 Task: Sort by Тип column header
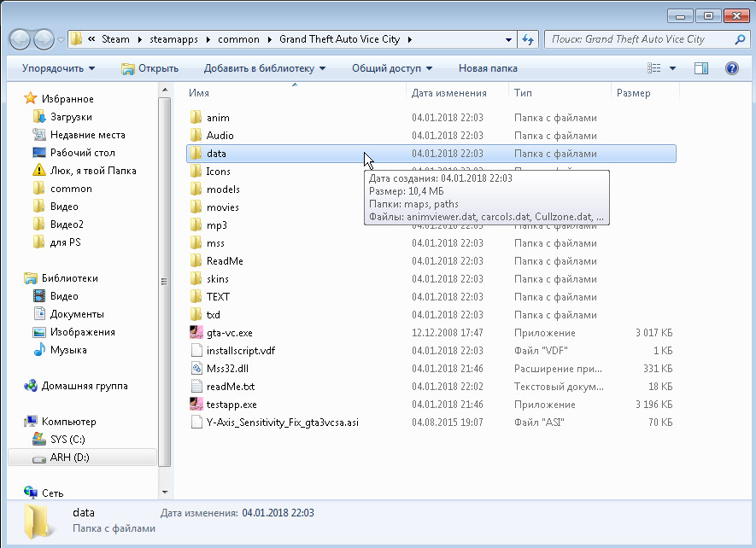[x=523, y=93]
